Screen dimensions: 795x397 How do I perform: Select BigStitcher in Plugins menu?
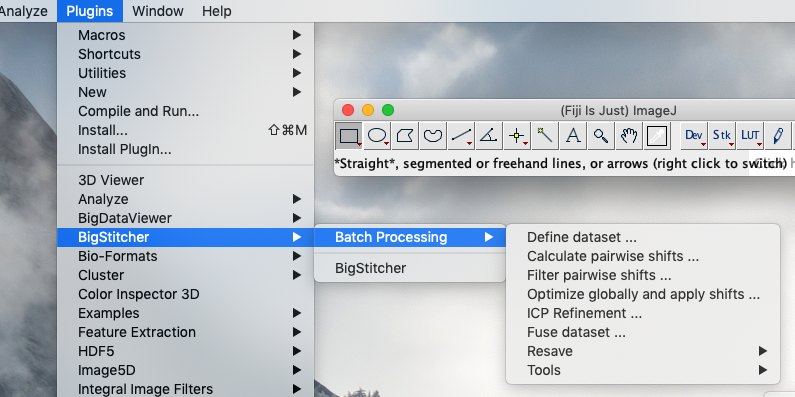tap(186, 237)
